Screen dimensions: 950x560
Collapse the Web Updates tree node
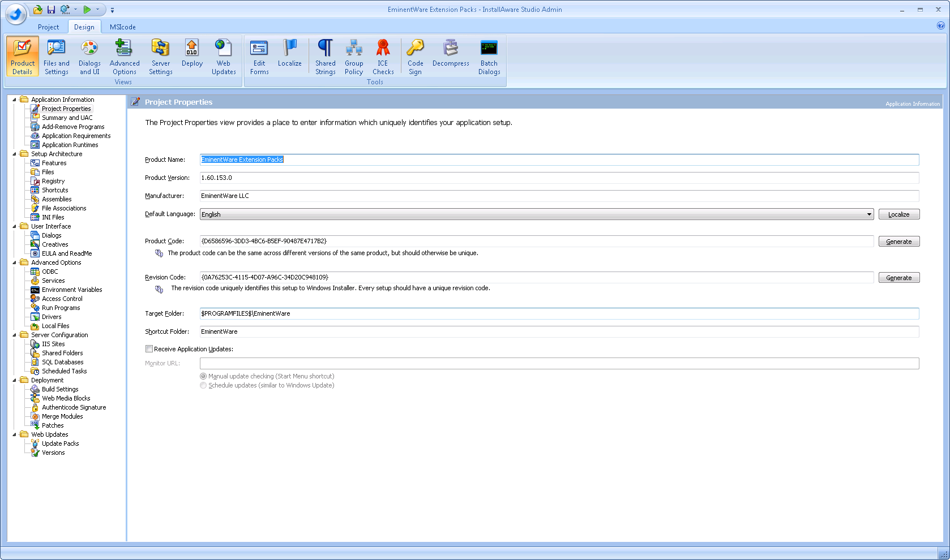tap(15, 434)
